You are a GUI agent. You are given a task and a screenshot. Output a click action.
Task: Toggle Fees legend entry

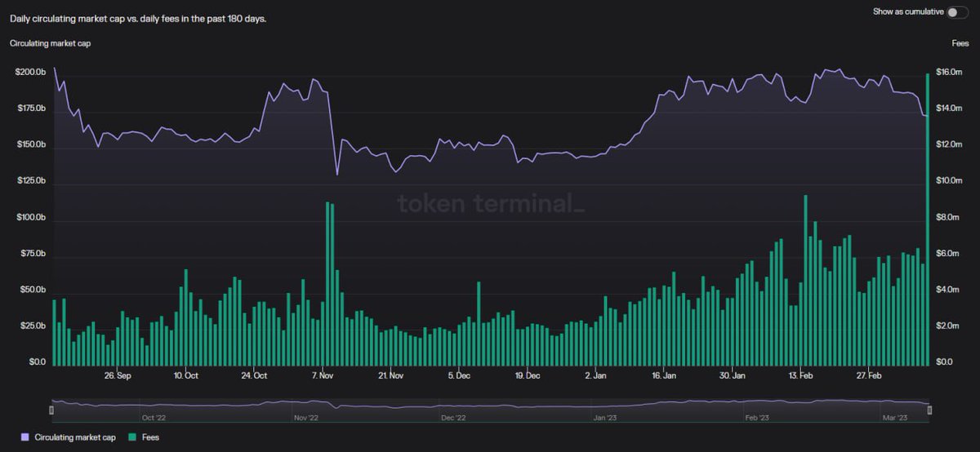coord(143,437)
